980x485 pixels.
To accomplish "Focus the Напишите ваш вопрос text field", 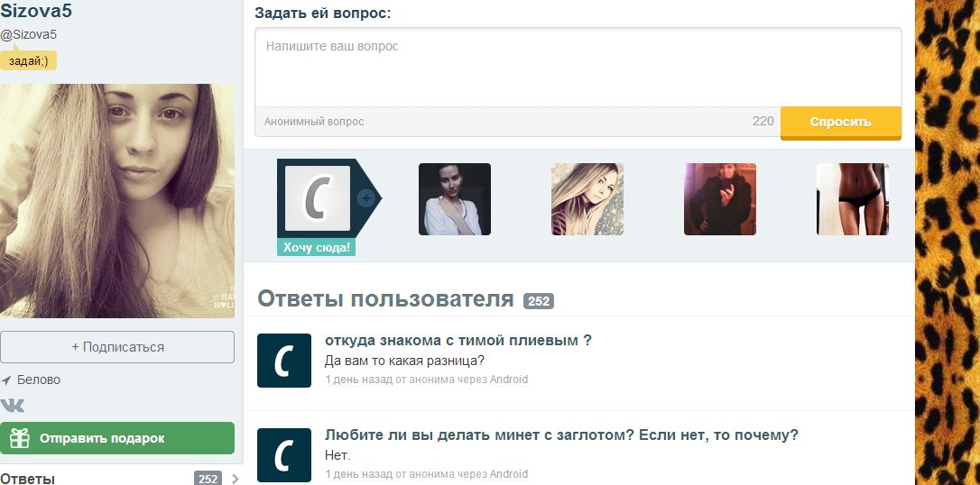I will tap(578, 68).
